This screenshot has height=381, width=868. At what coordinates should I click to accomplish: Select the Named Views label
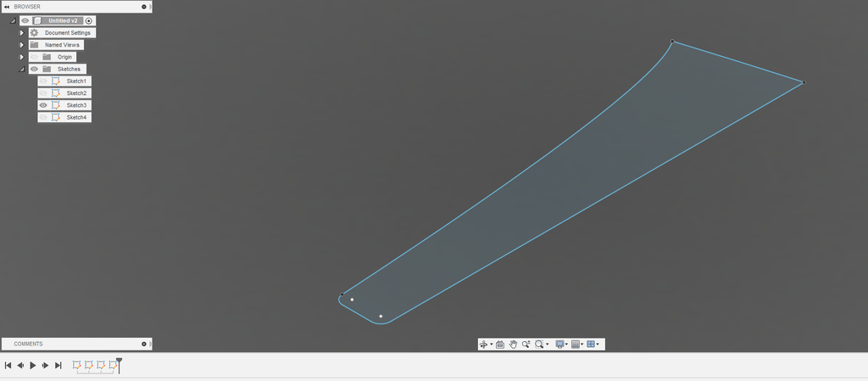[62, 45]
